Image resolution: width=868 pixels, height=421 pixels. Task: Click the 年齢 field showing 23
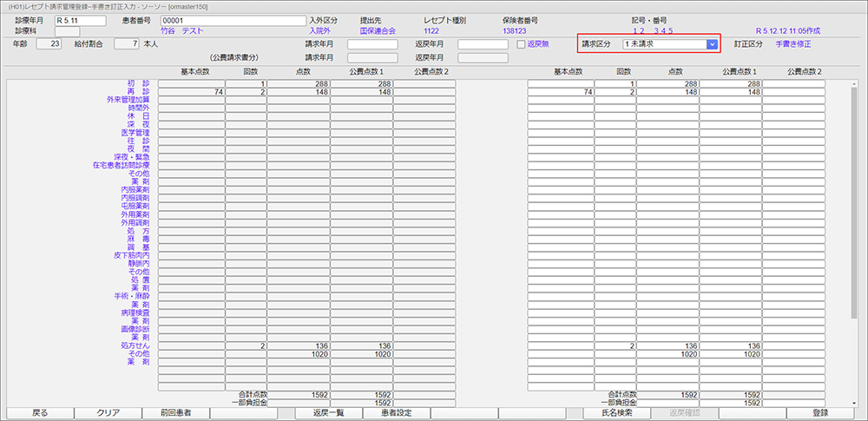click(49, 43)
